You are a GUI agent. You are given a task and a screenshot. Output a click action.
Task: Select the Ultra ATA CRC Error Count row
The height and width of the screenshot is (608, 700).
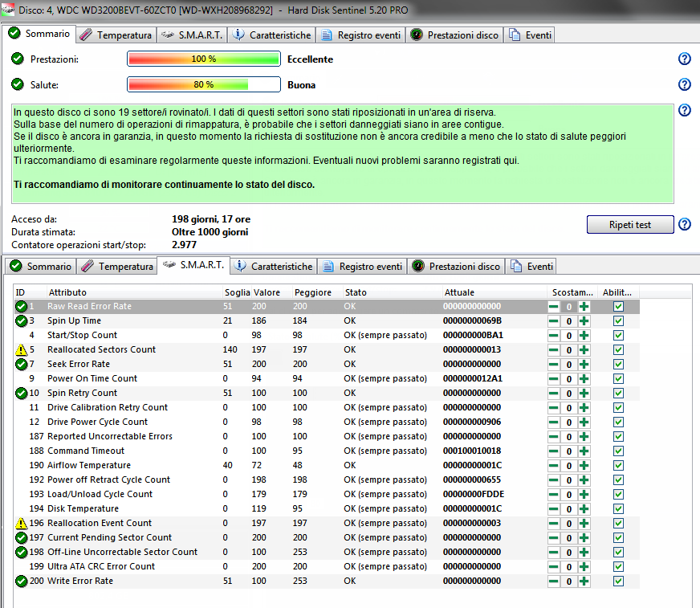[x=327, y=566]
